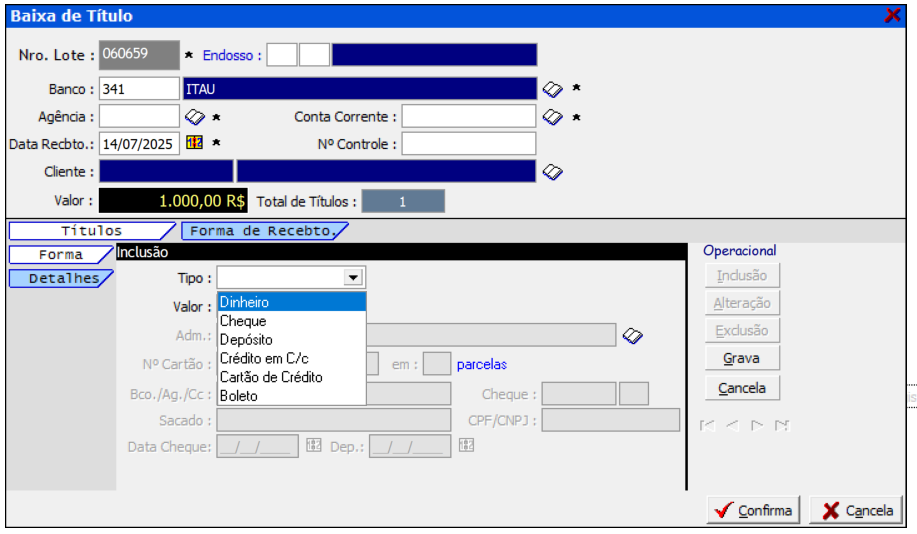Image resolution: width=917 pixels, height=534 pixels.
Task: Open bank lookup icon beside ITAU field
Action: [x=553, y=89]
